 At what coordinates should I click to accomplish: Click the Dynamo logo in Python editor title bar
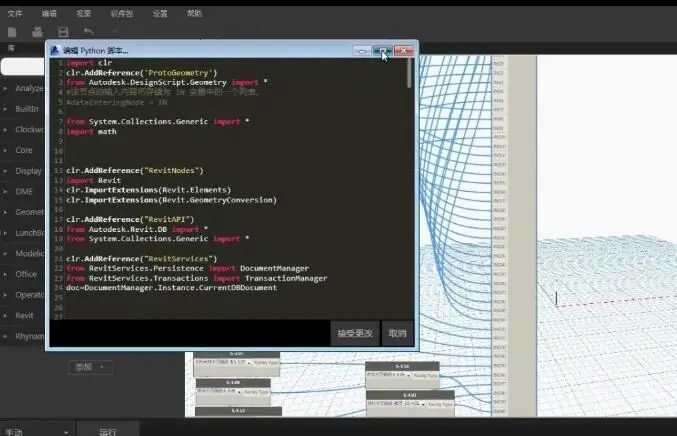point(54,51)
